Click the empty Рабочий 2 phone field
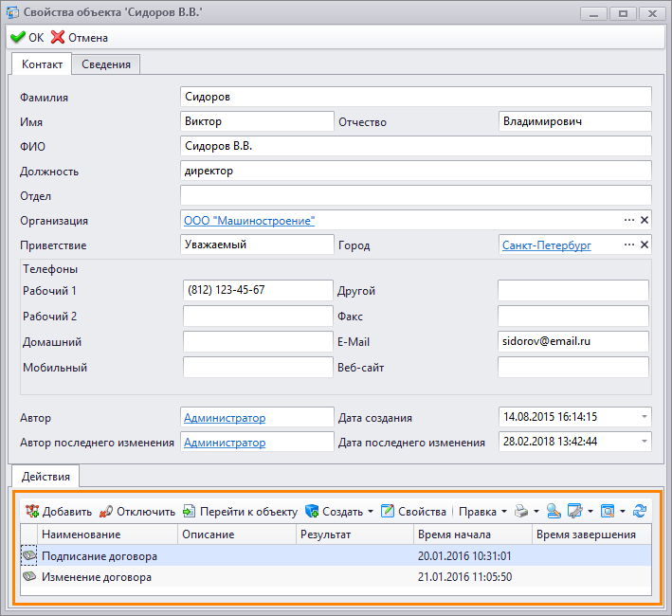 (x=258, y=317)
